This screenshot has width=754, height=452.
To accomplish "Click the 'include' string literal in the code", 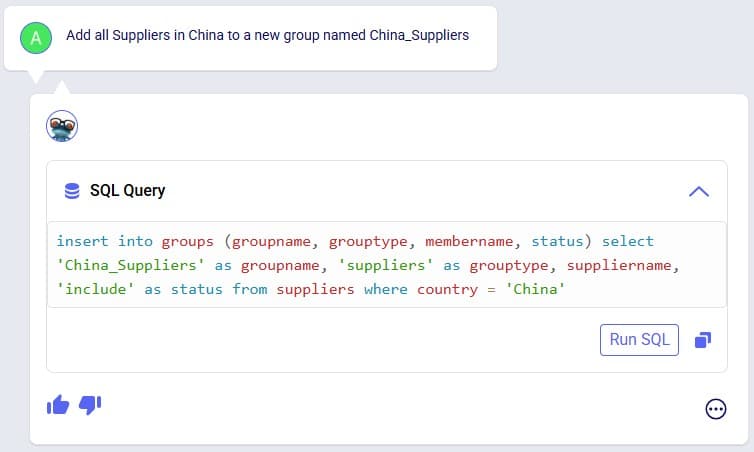I will coord(96,289).
